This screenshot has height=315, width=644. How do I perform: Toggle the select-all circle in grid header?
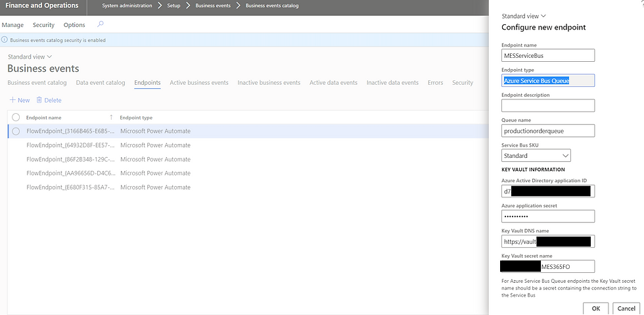(16, 118)
